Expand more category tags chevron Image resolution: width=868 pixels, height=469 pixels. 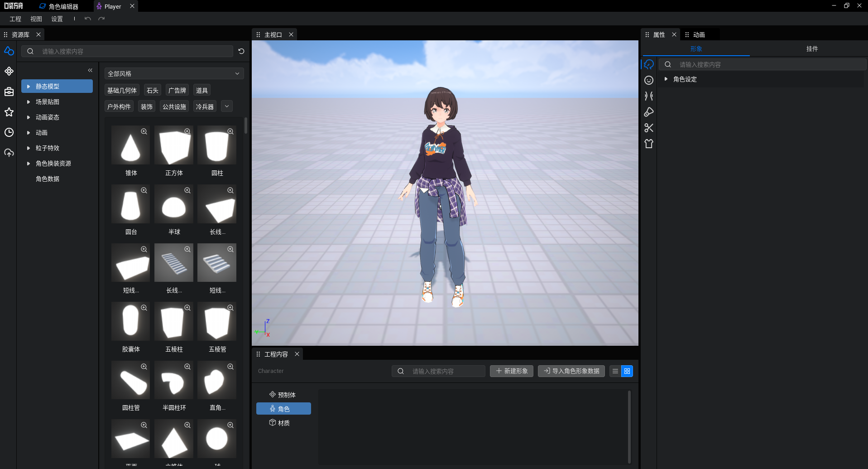click(x=227, y=106)
